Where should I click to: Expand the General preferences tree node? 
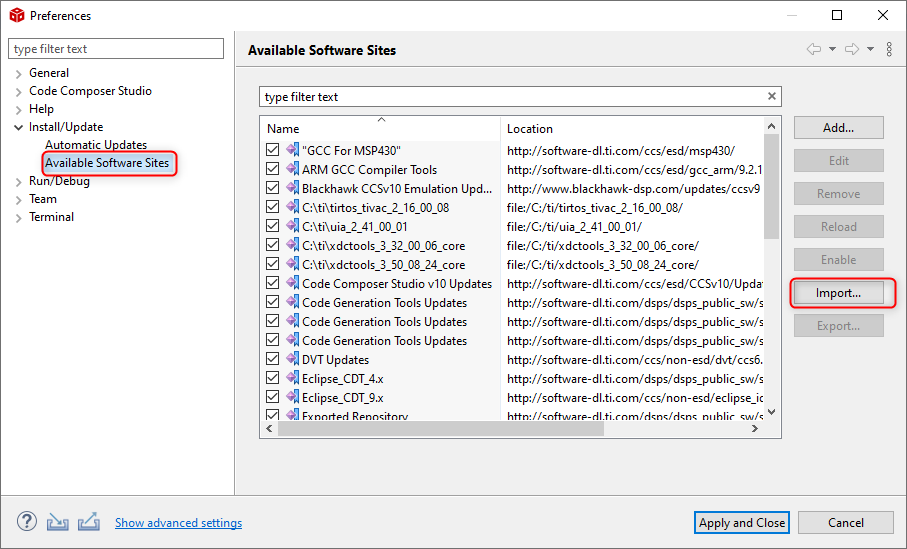click(x=19, y=73)
